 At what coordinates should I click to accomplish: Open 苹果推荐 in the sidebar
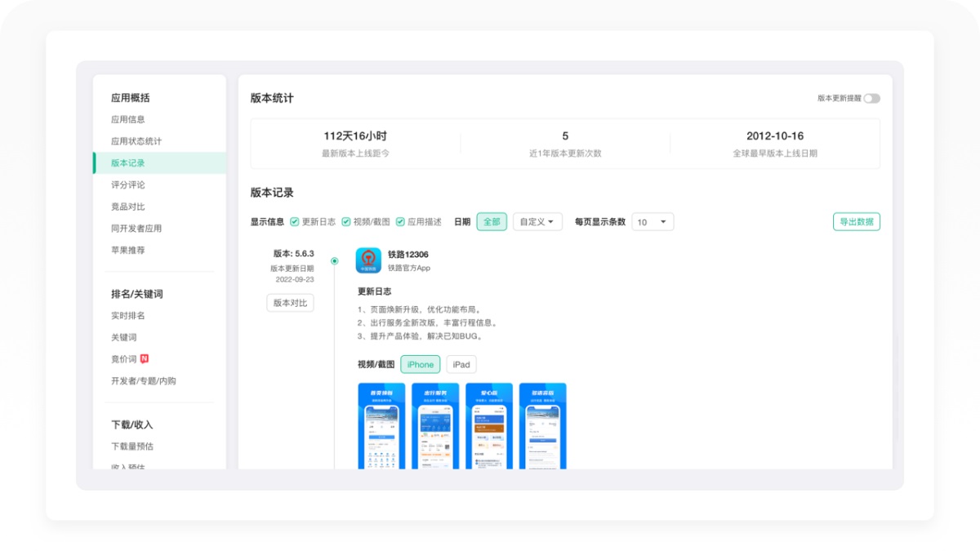click(128, 251)
